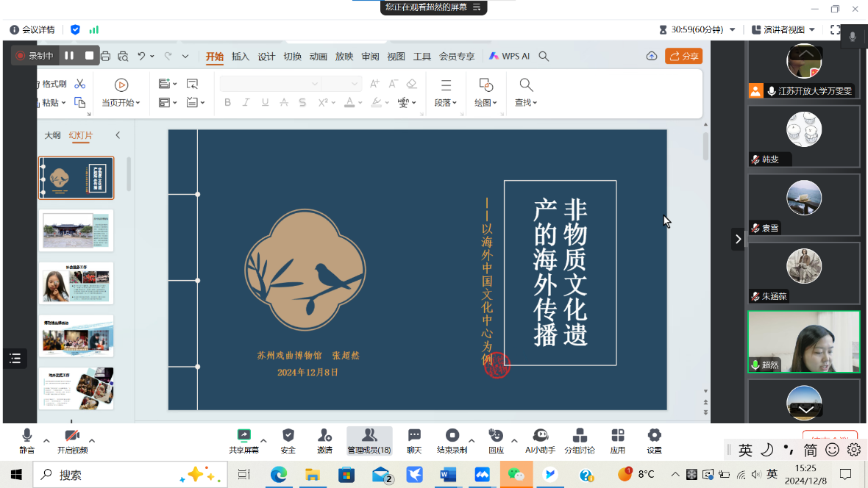Screen dimensions: 868x488
Task: Select the second slide thumbnail
Action: point(77,231)
